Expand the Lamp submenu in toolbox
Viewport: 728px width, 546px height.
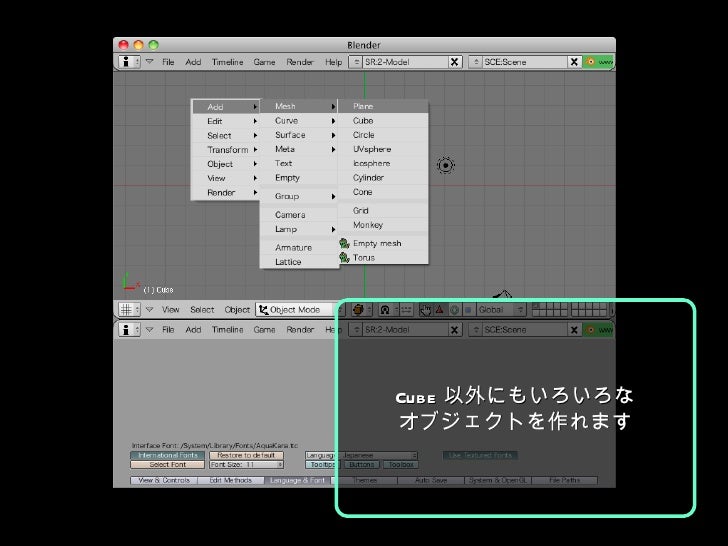[x=299, y=229]
